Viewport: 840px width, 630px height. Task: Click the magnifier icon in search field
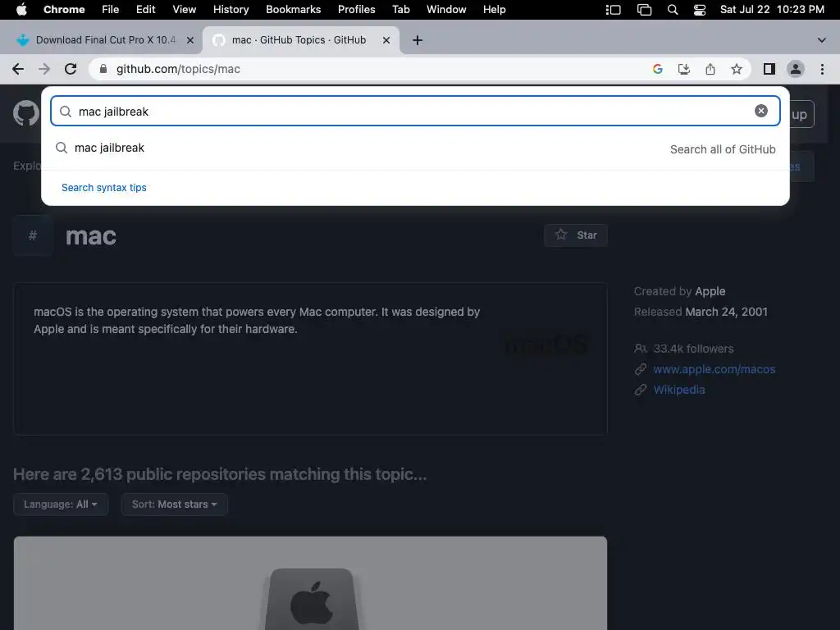coord(66,111)
